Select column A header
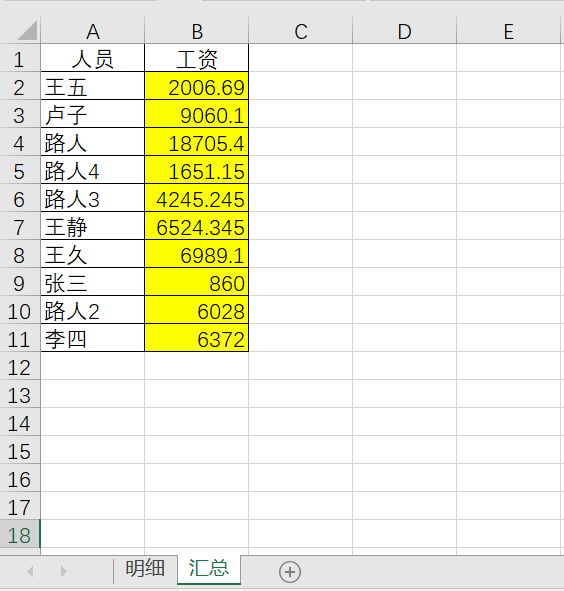Viewport: 564px width, 591px height. click(93, 31)
